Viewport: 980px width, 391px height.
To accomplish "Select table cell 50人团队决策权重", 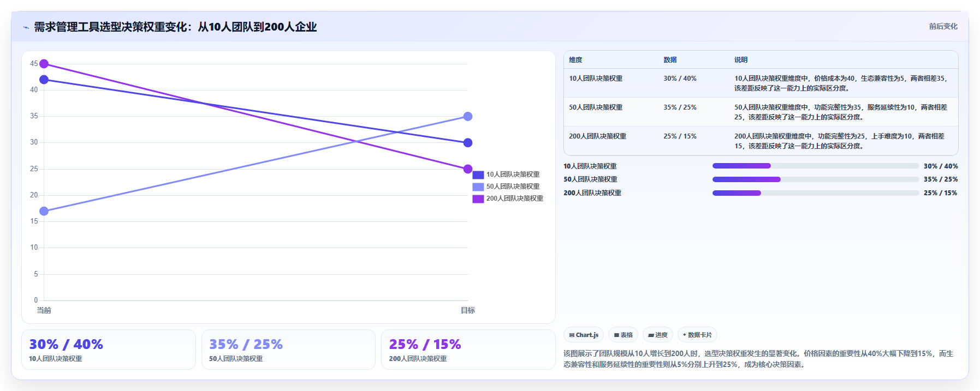I will [x=596, y=107].
